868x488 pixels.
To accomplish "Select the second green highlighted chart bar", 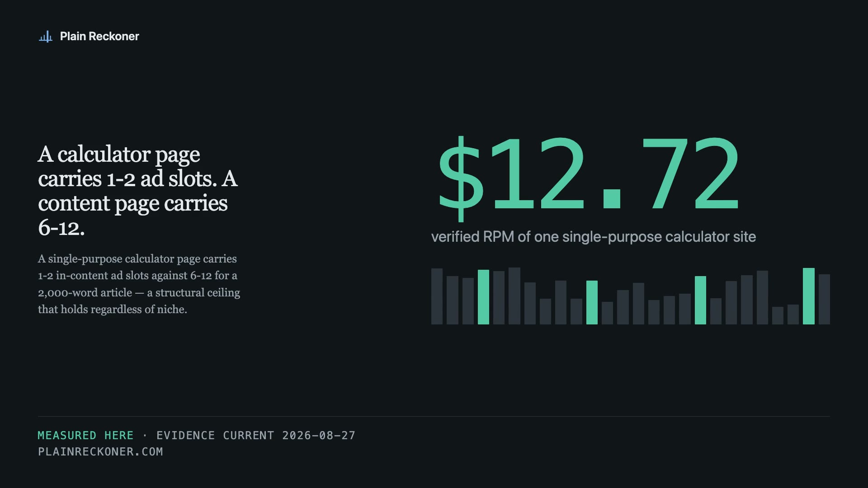I will click(x=592, y=302).
